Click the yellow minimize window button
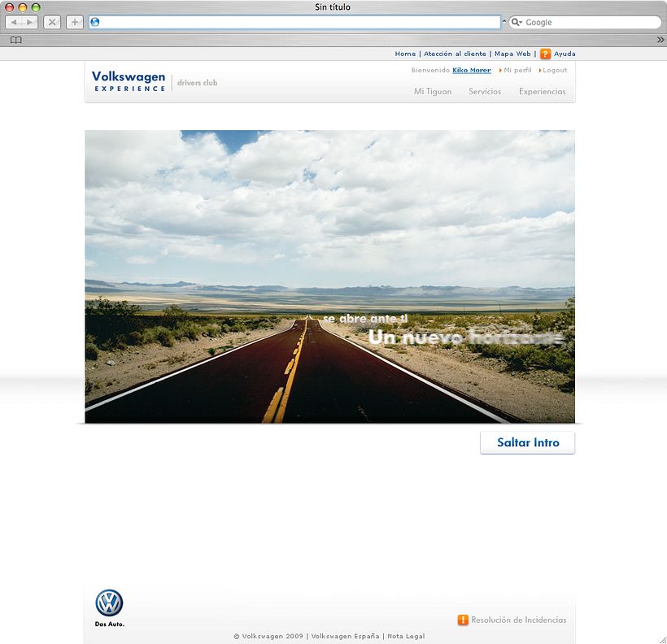667x644 pixels. [23, 7]
